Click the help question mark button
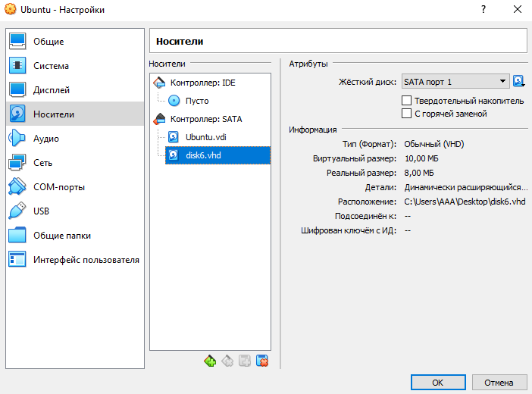This screenshot has width=532, height=394. coord(483,9)
